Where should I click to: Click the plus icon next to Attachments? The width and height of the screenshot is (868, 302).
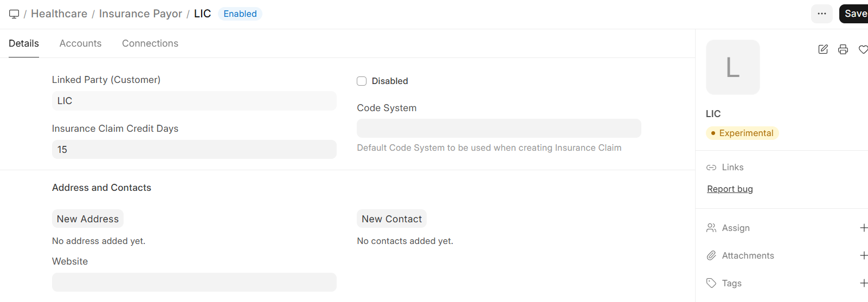coord(864,255)
